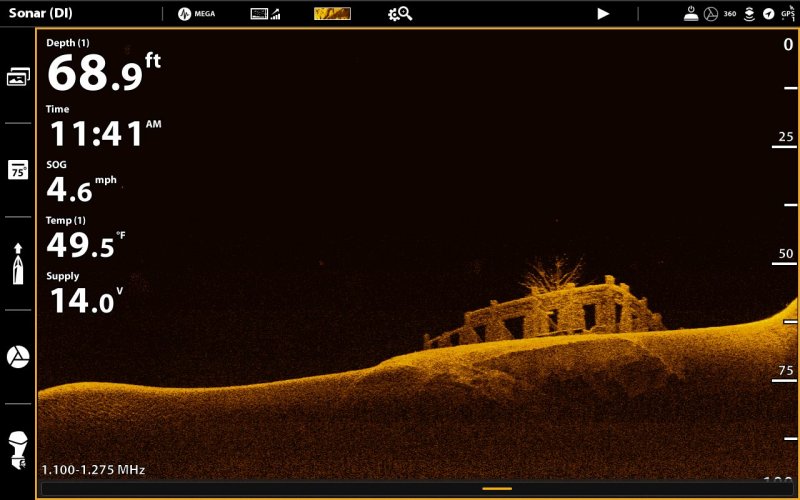This screenshot has width=800, height=500.
Task: Select the boat heading icon in sidebar
Action: pyautogui.click(x=18, y=263)
